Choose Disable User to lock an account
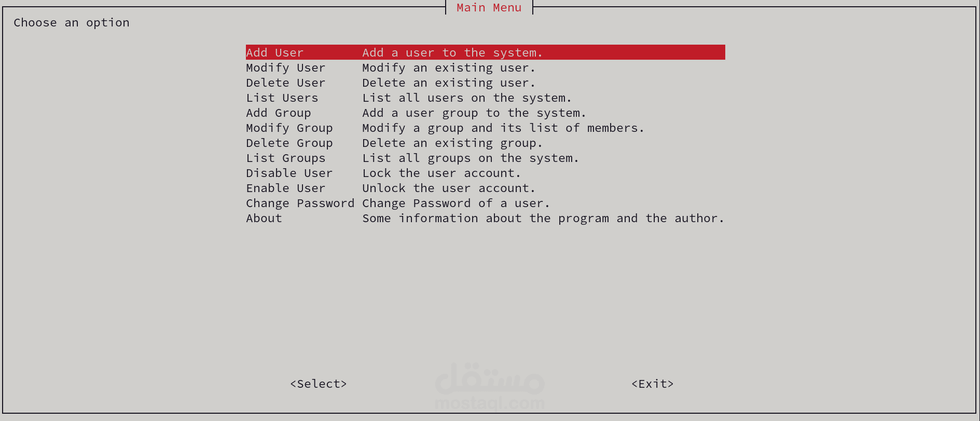Viewport: 980px width, 421px height. click(x=289, y=173)
